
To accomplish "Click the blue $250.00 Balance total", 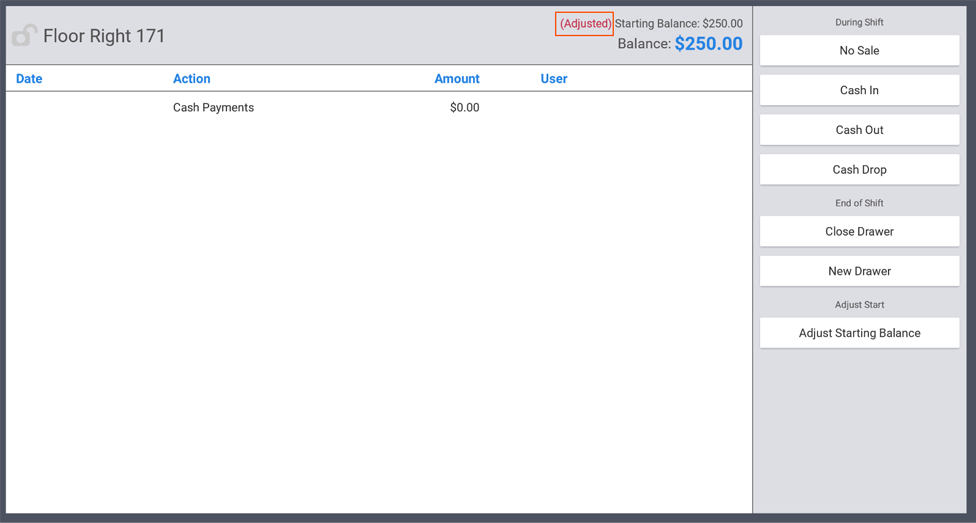I will click(x=708, y=44).
